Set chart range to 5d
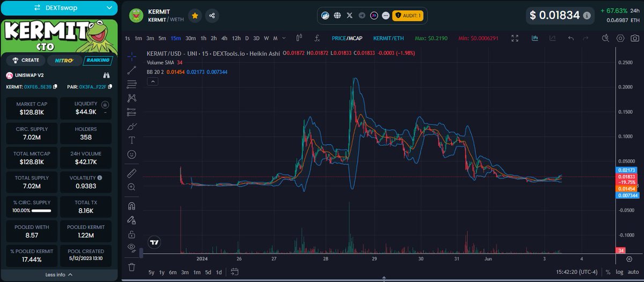The height and width of the screenshot is (282, 644). coord(208,272)
